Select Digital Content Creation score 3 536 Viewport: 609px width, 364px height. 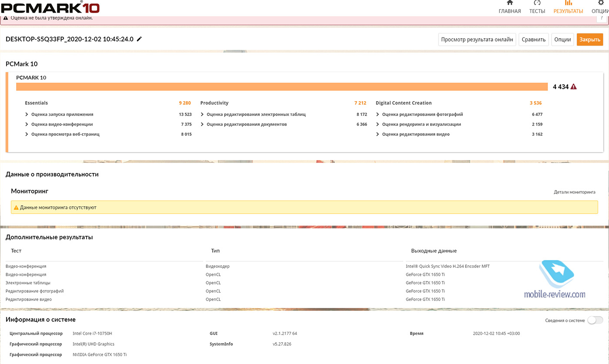pos(535,103)
